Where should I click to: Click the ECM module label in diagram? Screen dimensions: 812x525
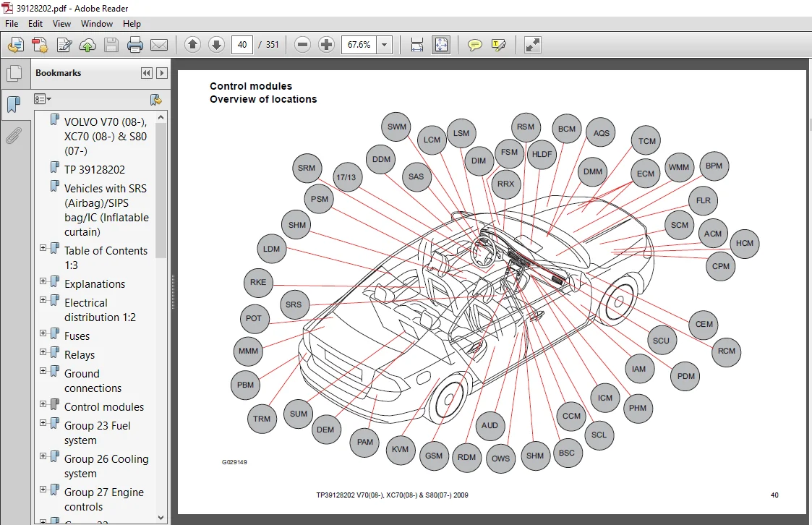point(645,174)
